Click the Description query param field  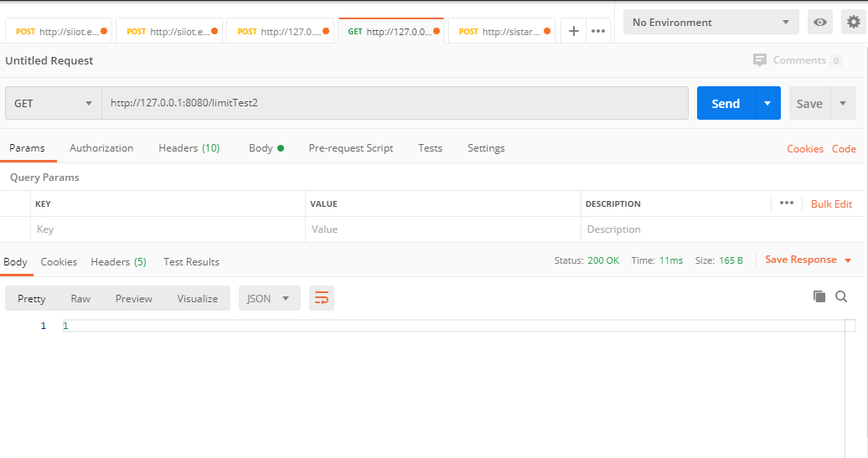tap(722, 229)
